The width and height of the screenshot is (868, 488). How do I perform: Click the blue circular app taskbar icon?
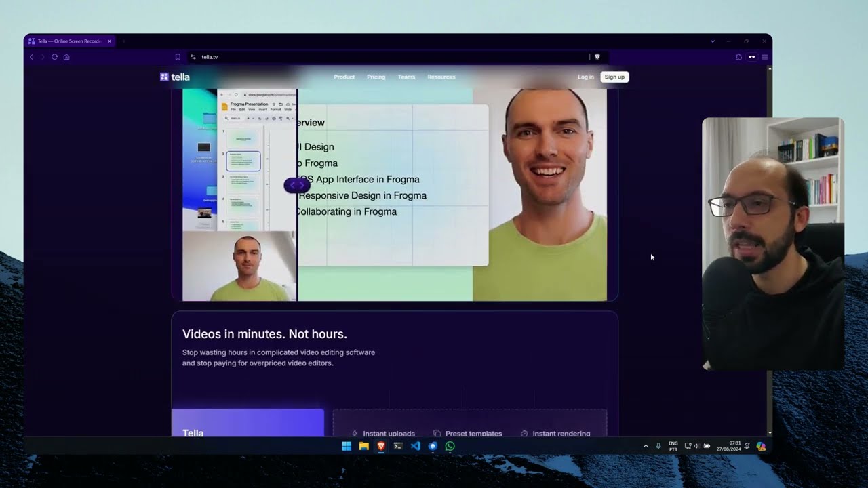point(433,446)
